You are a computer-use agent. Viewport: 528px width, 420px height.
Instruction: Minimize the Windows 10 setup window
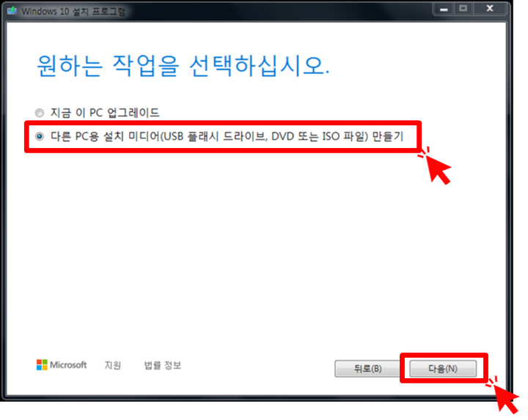(444, 9)
